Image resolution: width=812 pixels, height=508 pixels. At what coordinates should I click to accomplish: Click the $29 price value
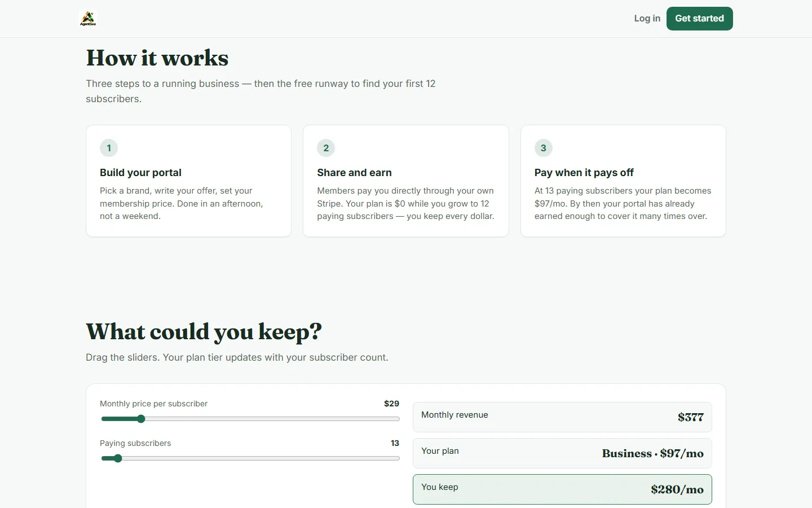391,404
